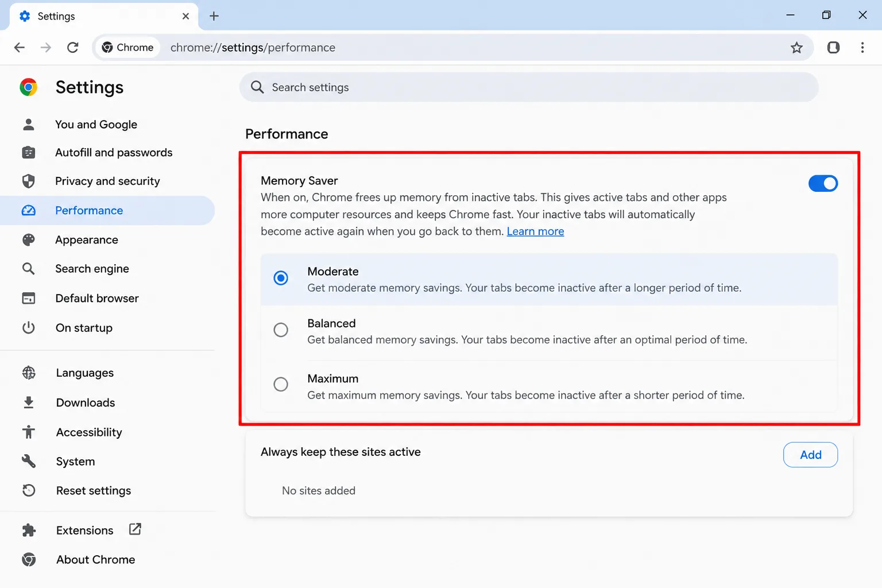Open the About Chrome page

tap(107, 559)
